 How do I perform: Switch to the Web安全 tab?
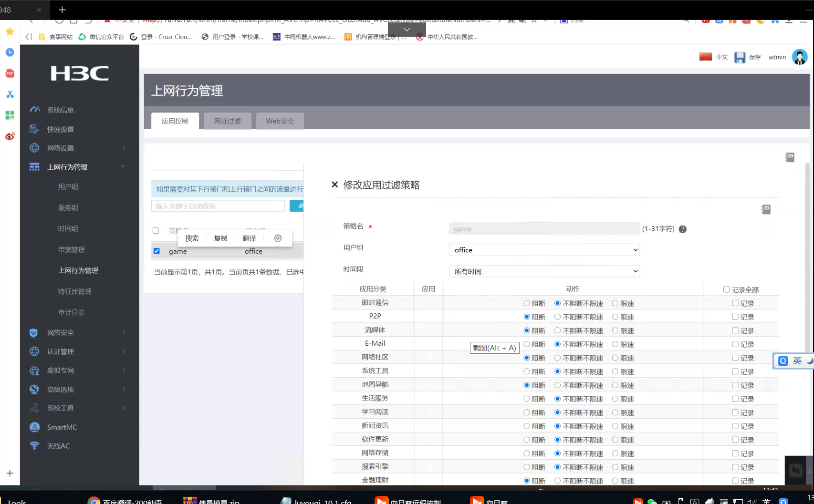click(280, 121)
